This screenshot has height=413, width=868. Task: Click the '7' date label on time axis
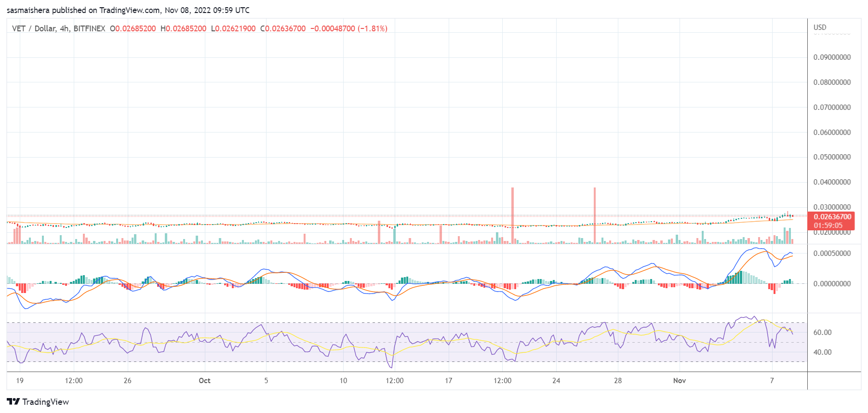[x=772, y=381]
